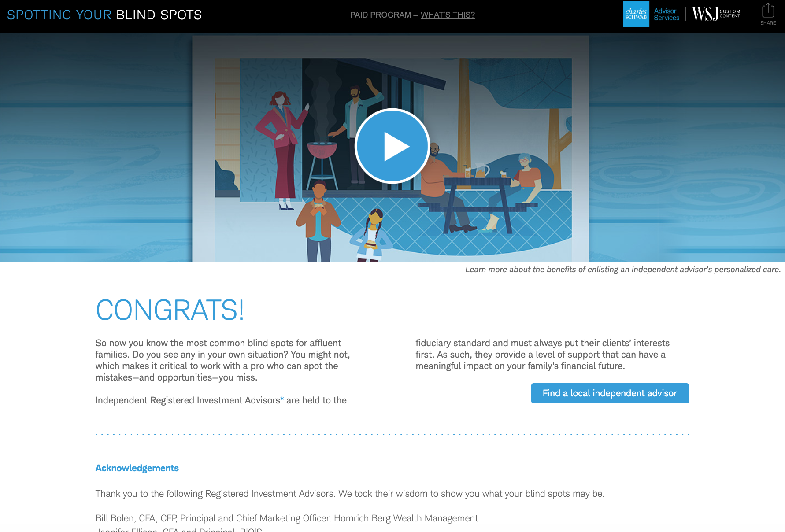Click the Bill Bolen acknowledgement line
The width and height of the screenshot is (785, 532).
(x=286, y=518)
